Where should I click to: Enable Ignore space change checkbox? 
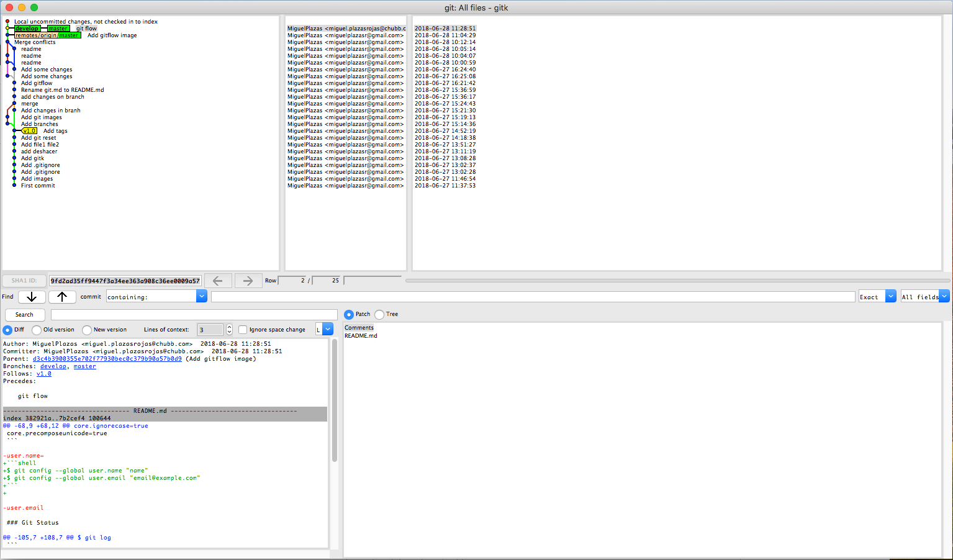click(243, 330)
